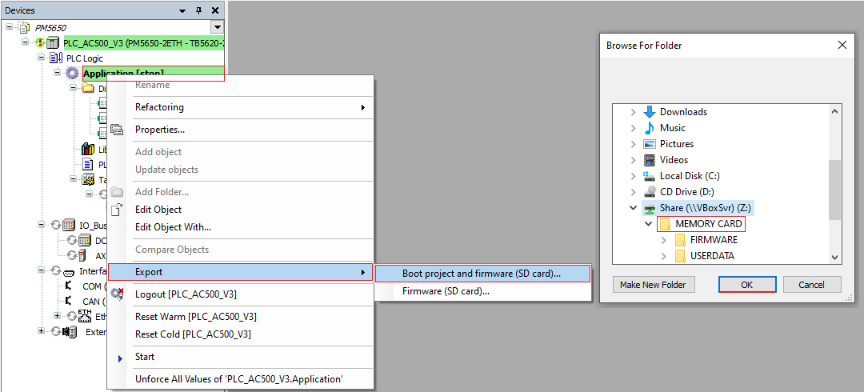Click OK in Browse For Folder dialog
This screenshot has height=392, width=864.
click(747, 284)
